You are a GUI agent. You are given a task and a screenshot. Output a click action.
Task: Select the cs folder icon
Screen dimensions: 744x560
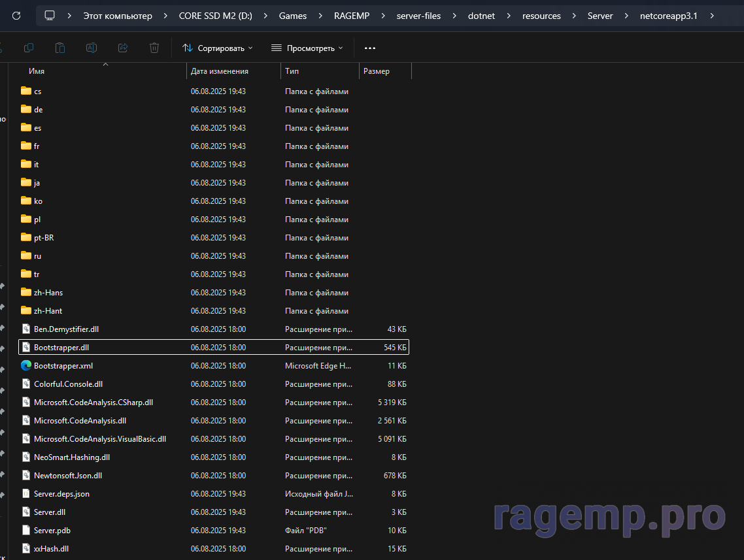[x=26, y=91]
